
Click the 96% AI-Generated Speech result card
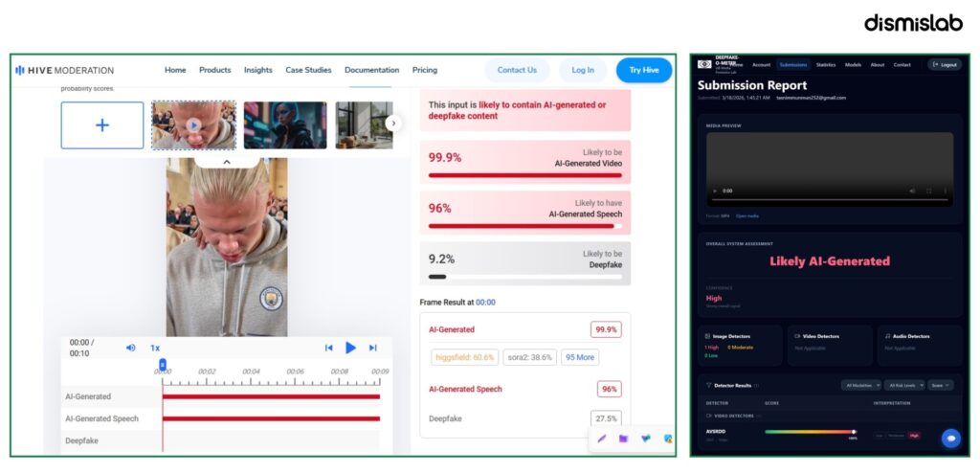pyautogui.click(x=525, y=213)
